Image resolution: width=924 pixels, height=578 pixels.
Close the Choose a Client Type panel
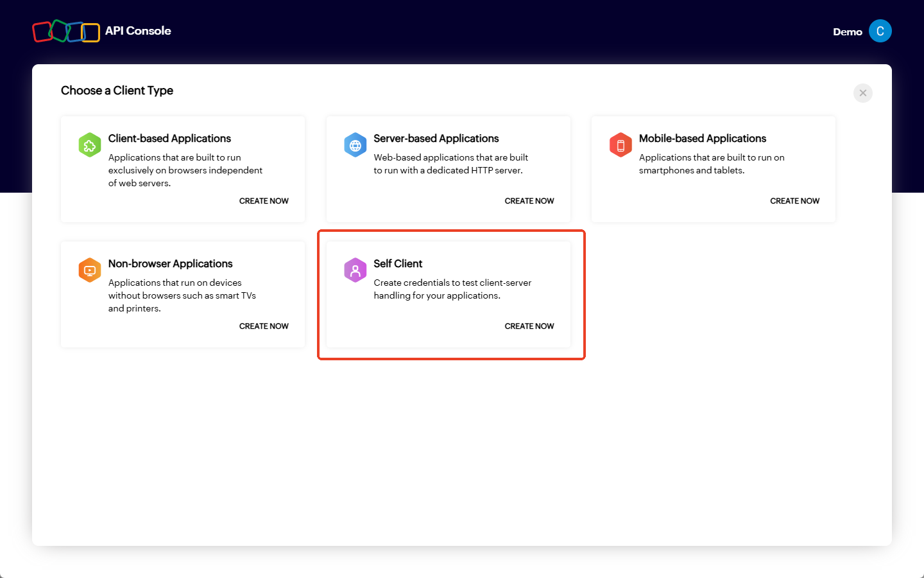coord(862,93)
